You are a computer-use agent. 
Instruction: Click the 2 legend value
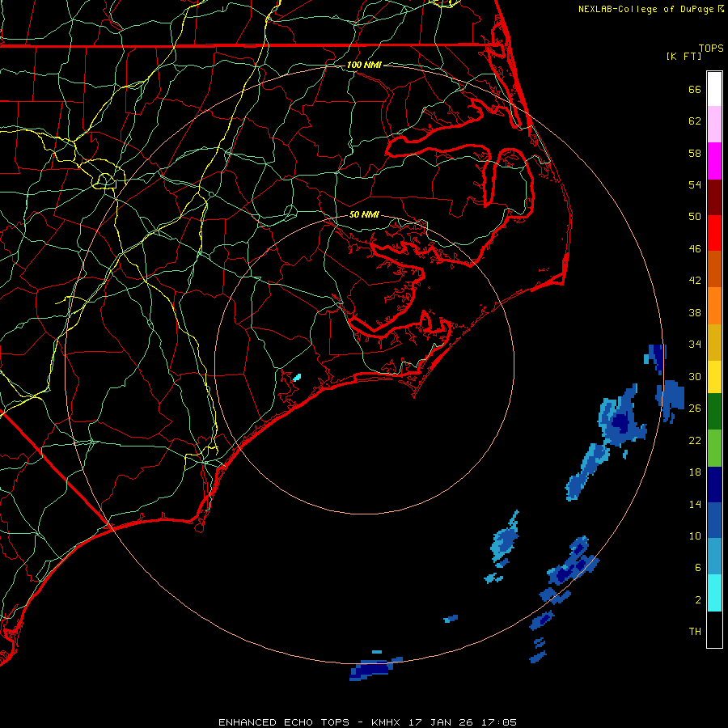(x=698, y=600)
